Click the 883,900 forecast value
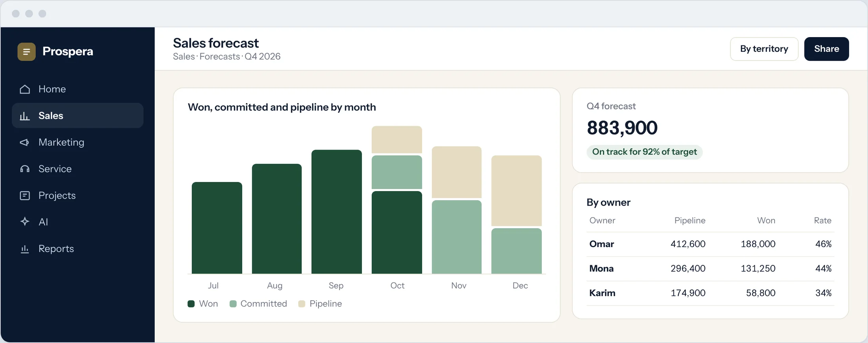 tap(622, 128)
